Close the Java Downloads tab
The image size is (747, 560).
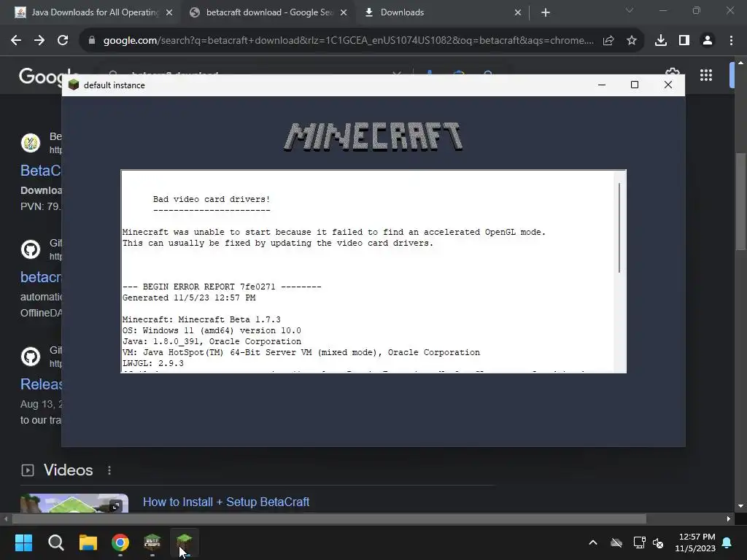tap(169, 12)
